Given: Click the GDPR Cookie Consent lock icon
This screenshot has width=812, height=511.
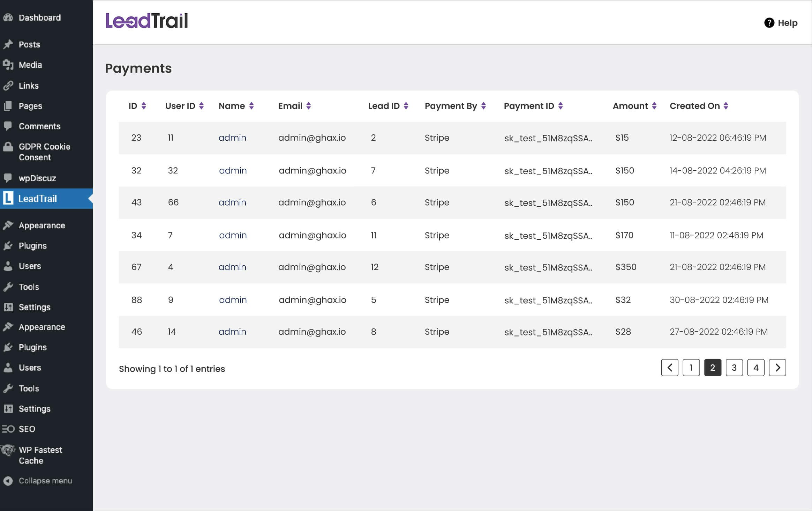Looking at the screenshot, I should pyautogui.click(x=8, y=147).
